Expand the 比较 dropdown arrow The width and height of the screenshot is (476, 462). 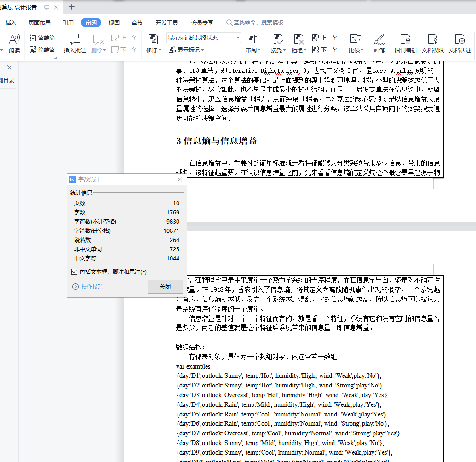[362, 51]
